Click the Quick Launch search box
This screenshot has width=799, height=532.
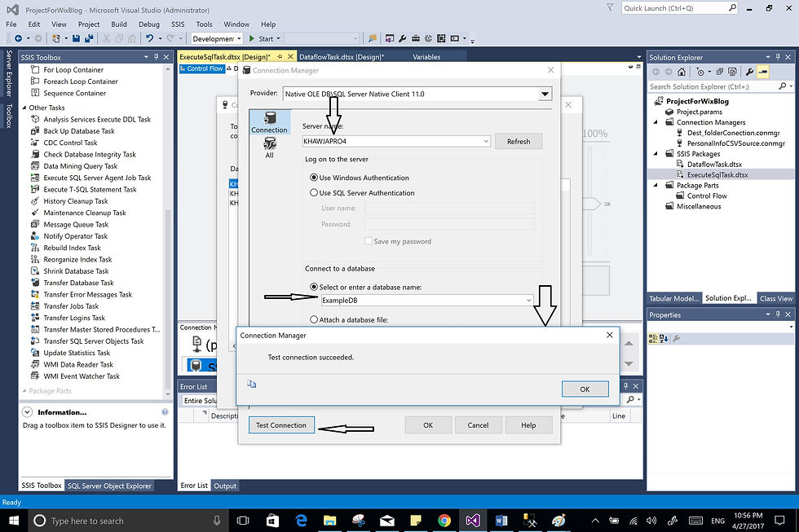coord(680,8)
